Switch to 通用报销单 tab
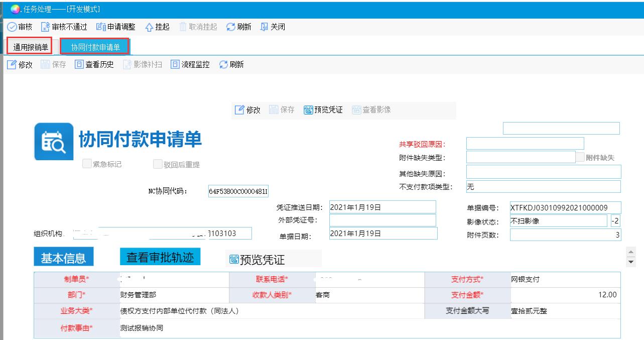Screen dimensions: 644x340 [31, 47]
